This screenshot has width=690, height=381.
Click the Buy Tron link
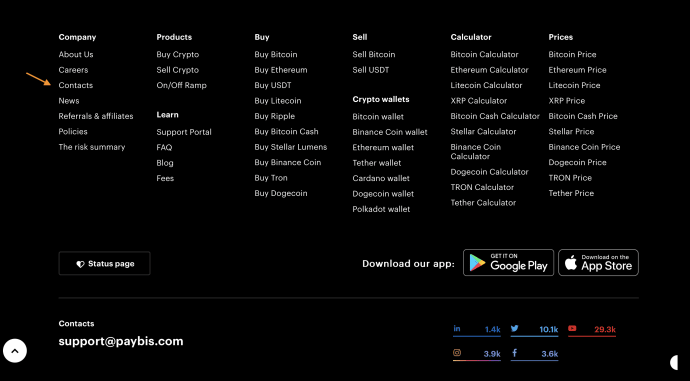271,178
